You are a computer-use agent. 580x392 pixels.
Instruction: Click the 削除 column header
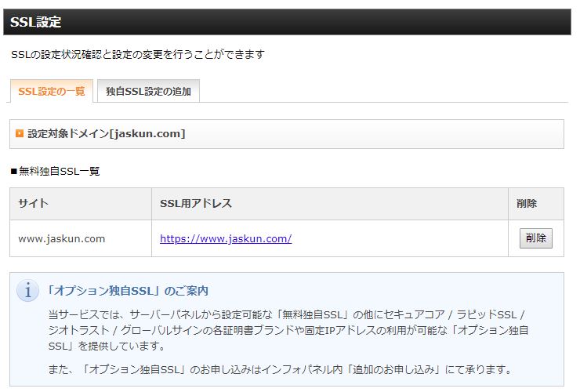pos(527,204)
